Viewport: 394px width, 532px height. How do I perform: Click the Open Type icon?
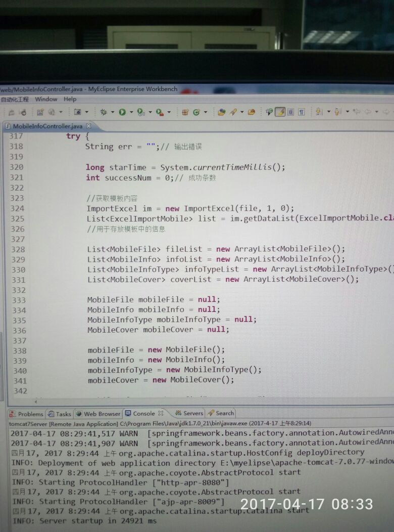[221, 112]
